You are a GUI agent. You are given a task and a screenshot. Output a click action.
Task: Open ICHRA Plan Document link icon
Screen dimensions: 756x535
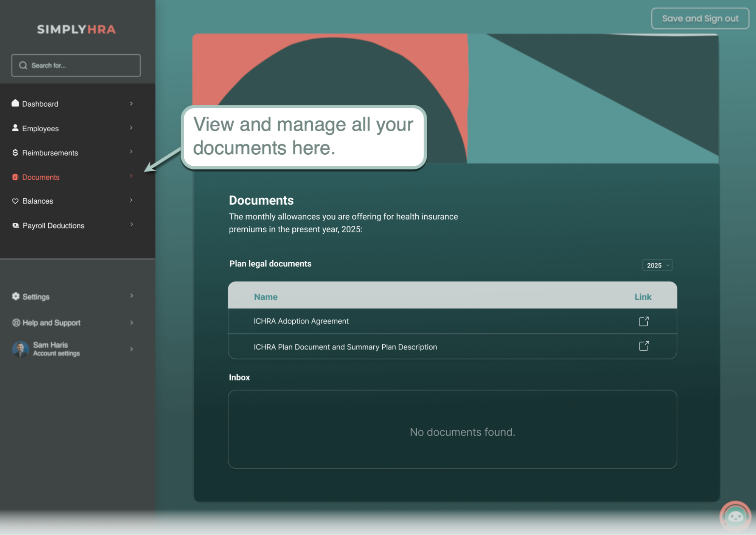pyautogui.click(x=644, y=346)
